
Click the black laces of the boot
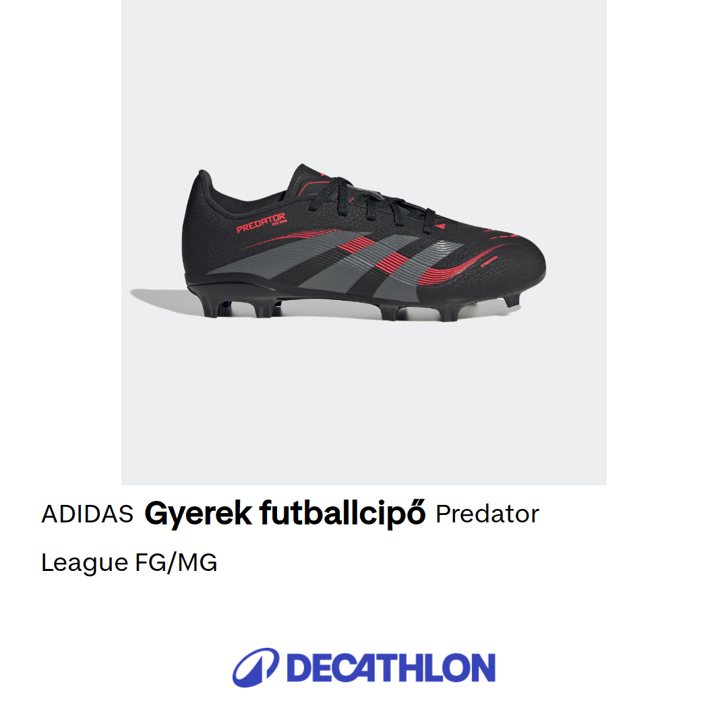[x=371, y=202]
